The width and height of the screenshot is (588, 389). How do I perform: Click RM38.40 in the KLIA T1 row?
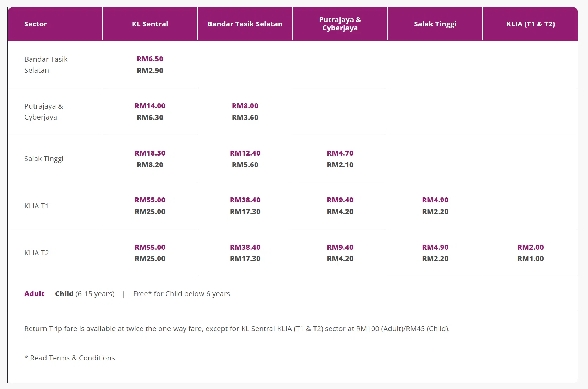[x=245, y=200]
